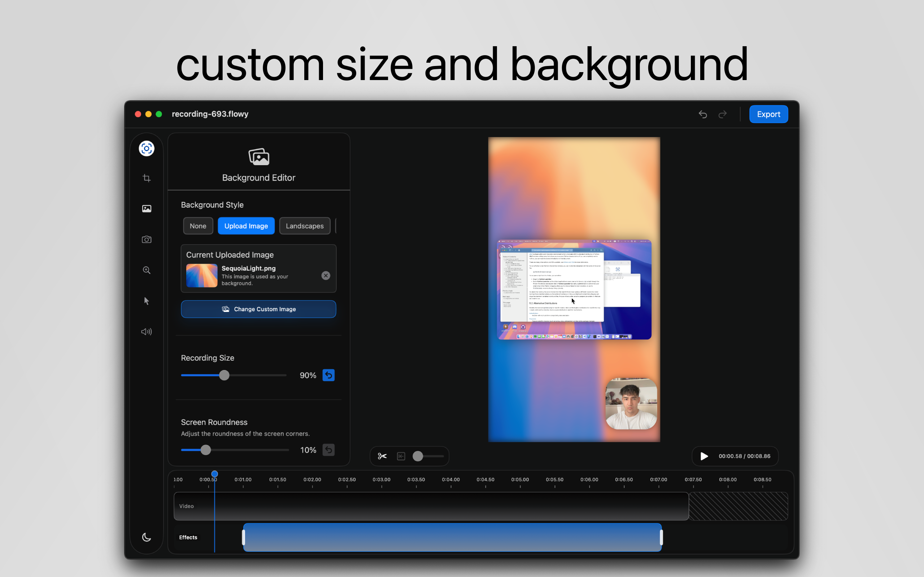
Task: Select the Landscapes background style
Action: (x=305, y=226)
